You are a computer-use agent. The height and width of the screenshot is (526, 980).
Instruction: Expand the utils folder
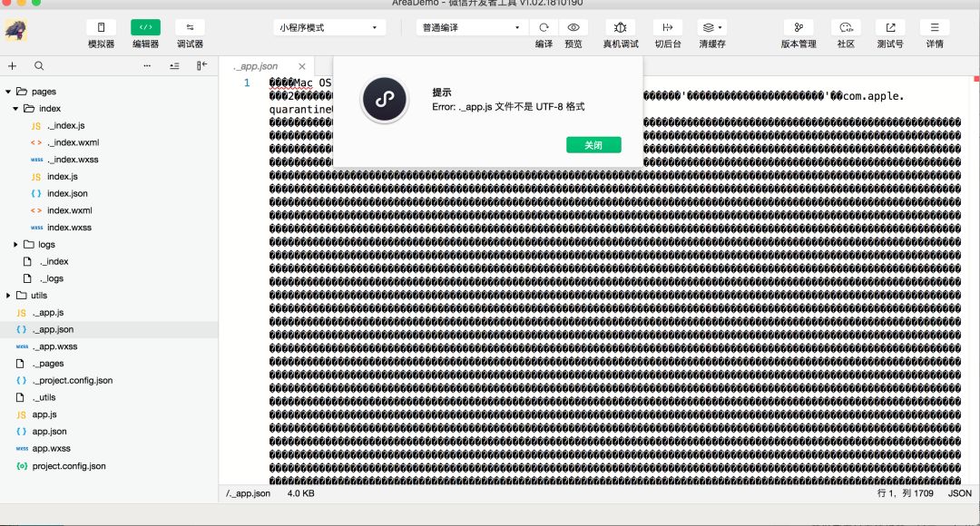point(8,296)
